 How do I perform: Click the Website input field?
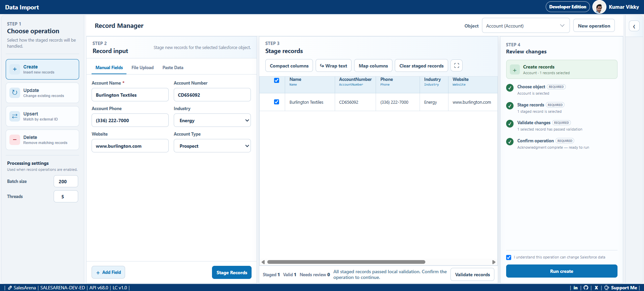(130, 146)
